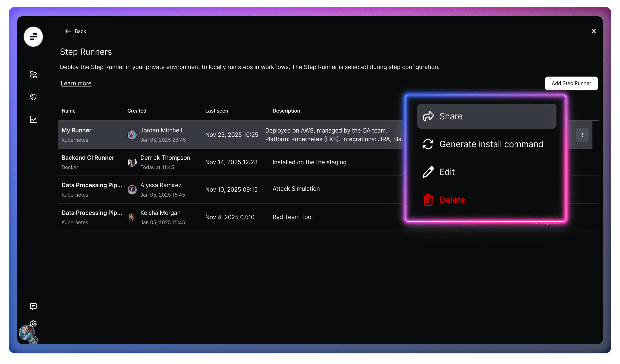Open the workflows sidebar icon

33,75
